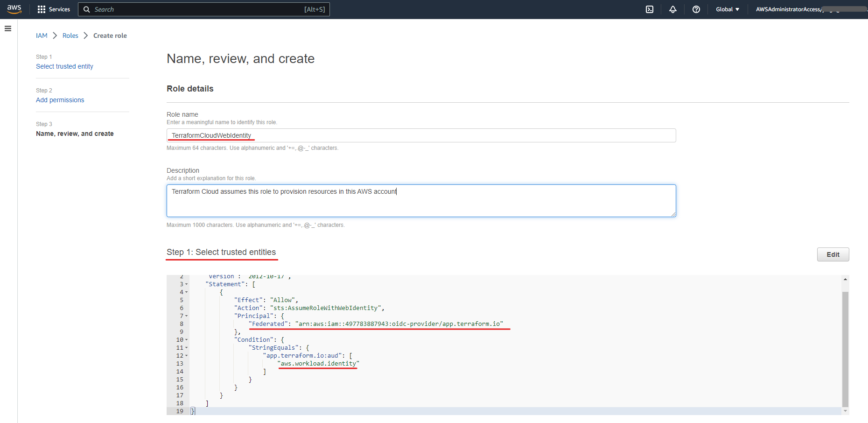Click scrollbar up arrow in policy editor

(x=845, y=279)
